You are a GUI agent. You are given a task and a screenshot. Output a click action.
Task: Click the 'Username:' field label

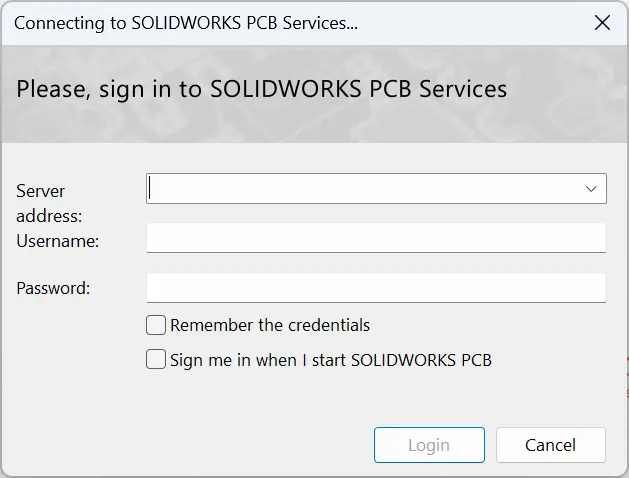pyautogui.click(x=57, y=241)
